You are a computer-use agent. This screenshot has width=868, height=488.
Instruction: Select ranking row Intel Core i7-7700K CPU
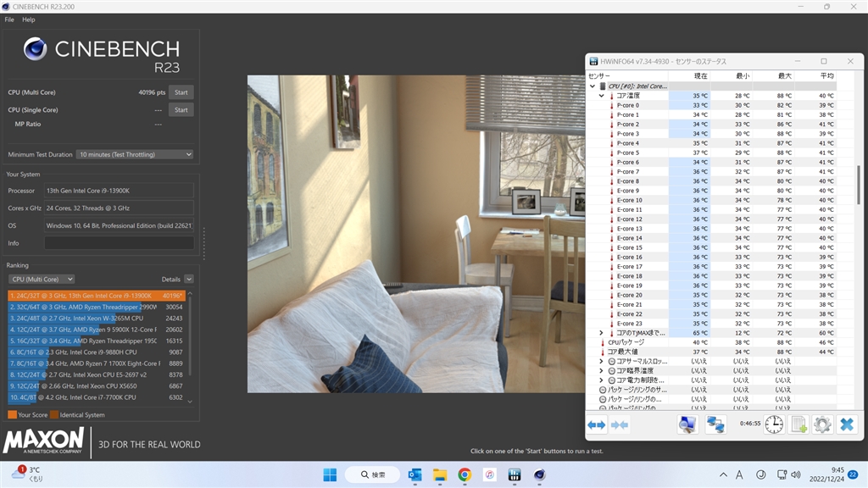[97, 397]
